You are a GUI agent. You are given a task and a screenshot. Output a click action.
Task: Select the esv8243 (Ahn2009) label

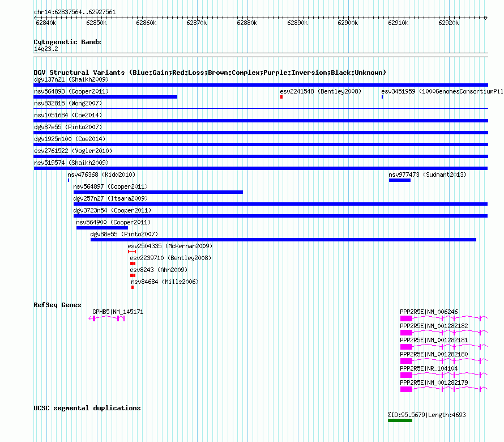tap(159, 270)
